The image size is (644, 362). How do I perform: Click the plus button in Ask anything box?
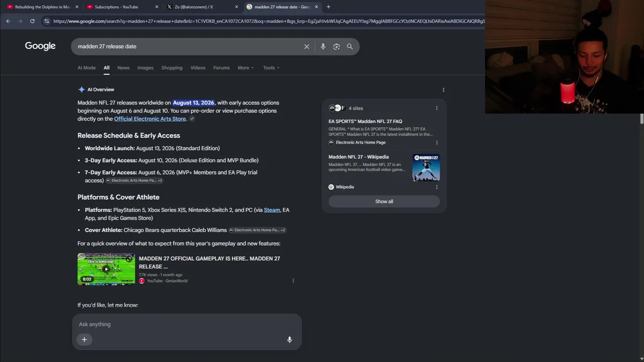pyautogui.click(x=84, y=339)
